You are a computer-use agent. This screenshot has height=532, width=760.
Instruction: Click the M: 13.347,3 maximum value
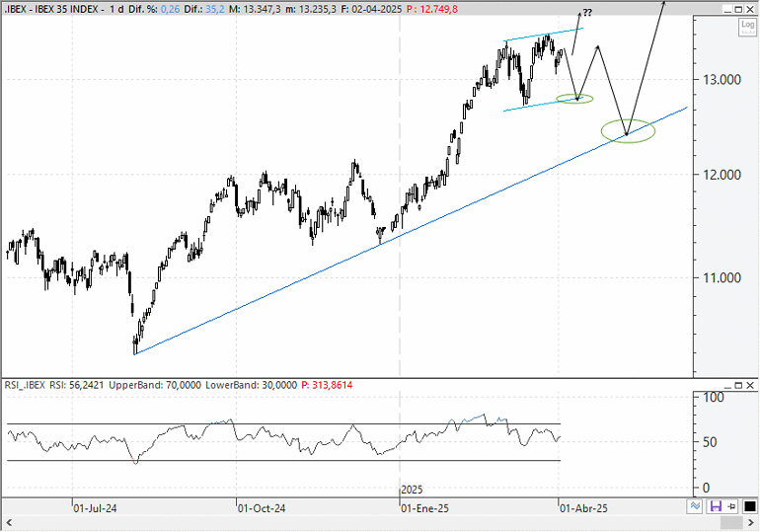[255, 9]
